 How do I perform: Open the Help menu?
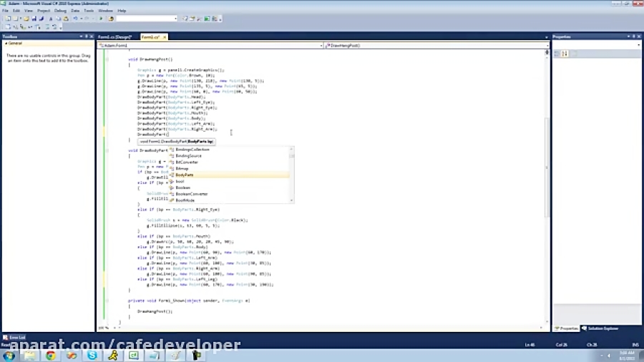coord(122,11)
